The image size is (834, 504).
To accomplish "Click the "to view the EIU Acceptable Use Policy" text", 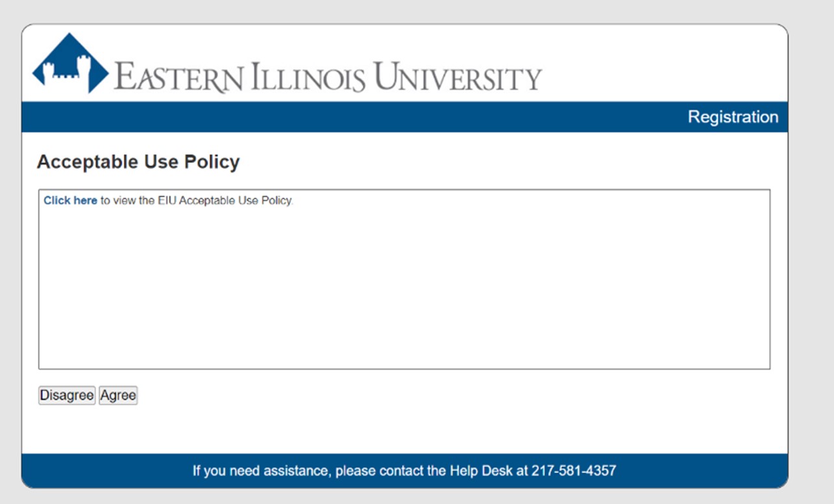I will tap(197, 201).
